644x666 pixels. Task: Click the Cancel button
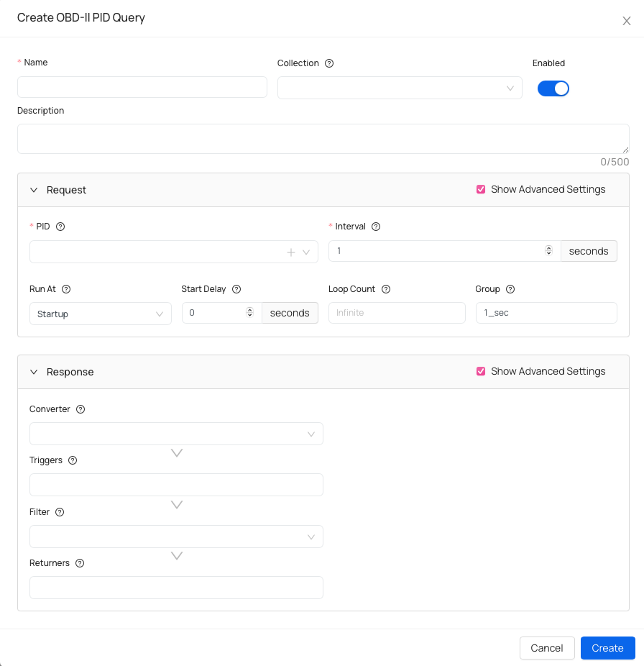click(x=547, y=648)
